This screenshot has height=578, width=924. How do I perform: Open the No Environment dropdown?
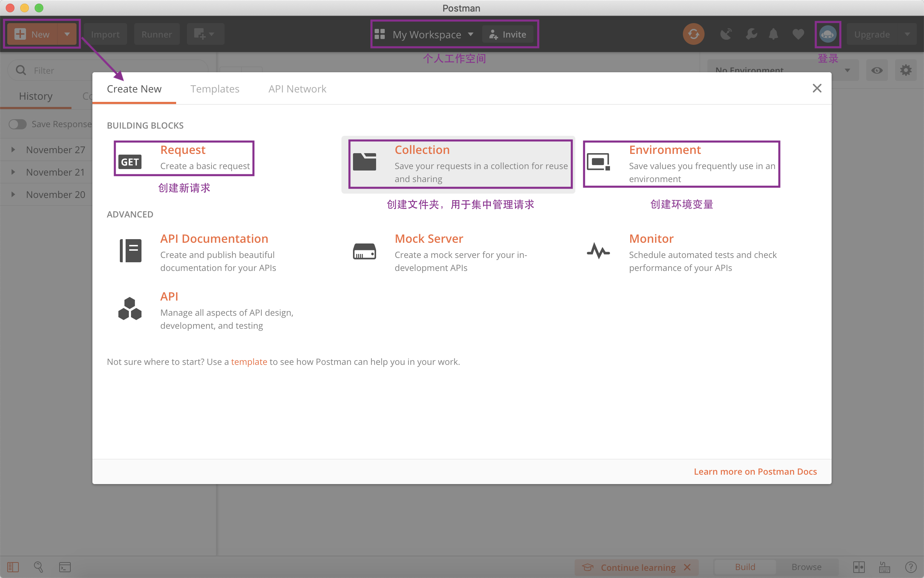(x=783, y=70)
